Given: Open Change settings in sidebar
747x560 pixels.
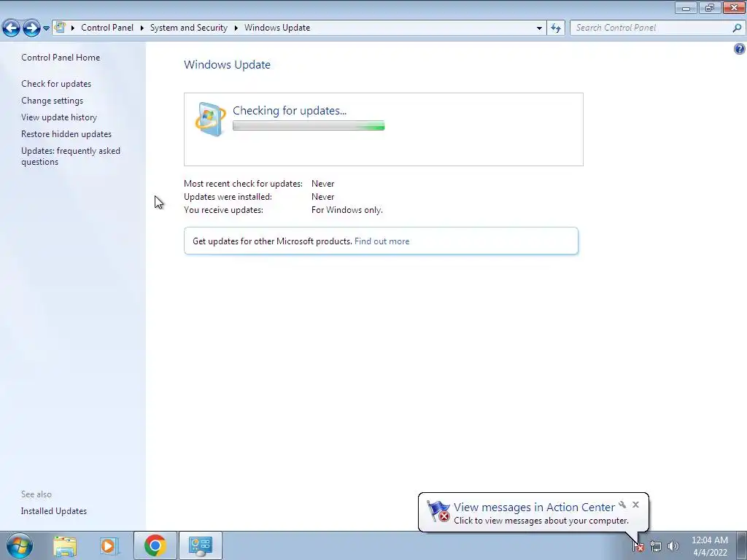Looking at the screenshot, I should [x=52, y=101].
